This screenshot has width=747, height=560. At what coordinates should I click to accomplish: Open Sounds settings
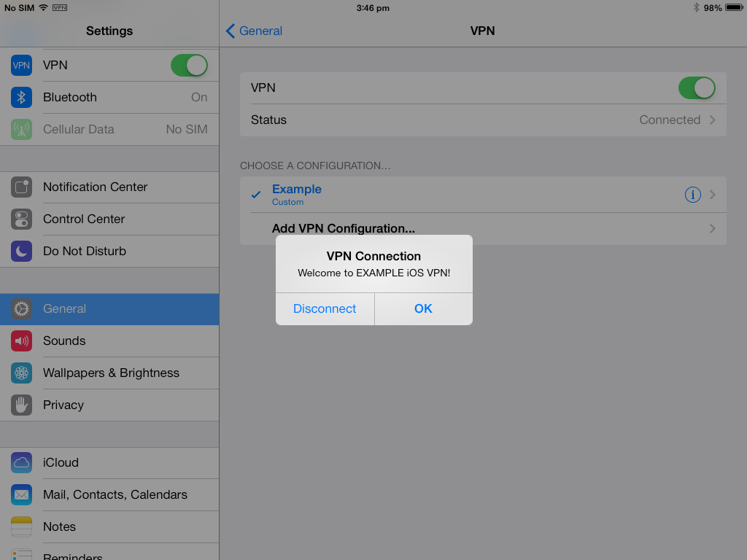109,341
